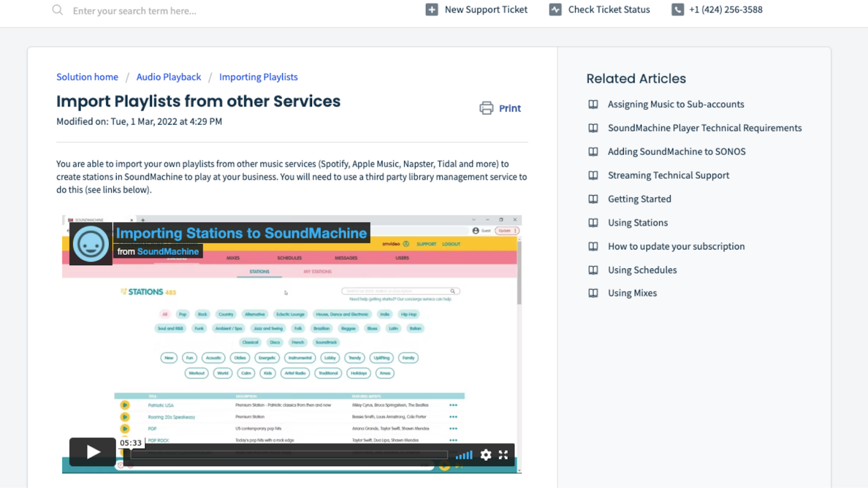The height and width of the screenshot is (488, 868).
Task: Click Importing Stations to SoundMachine video title
Action: click(x=241, y=233)
